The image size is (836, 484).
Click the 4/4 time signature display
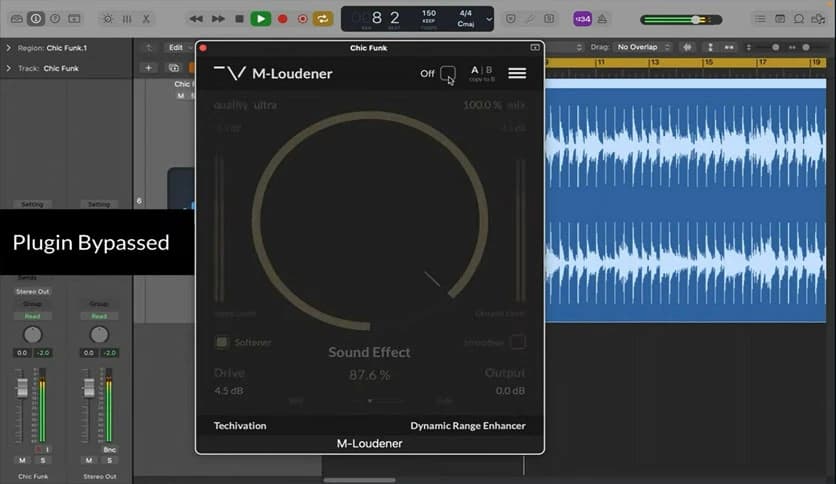465,13
